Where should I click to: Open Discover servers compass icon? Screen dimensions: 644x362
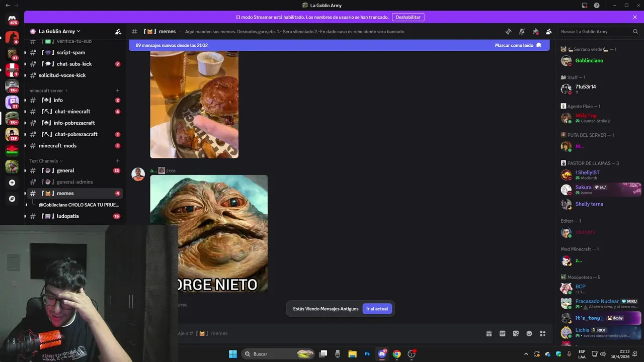(x=12, y=199)
